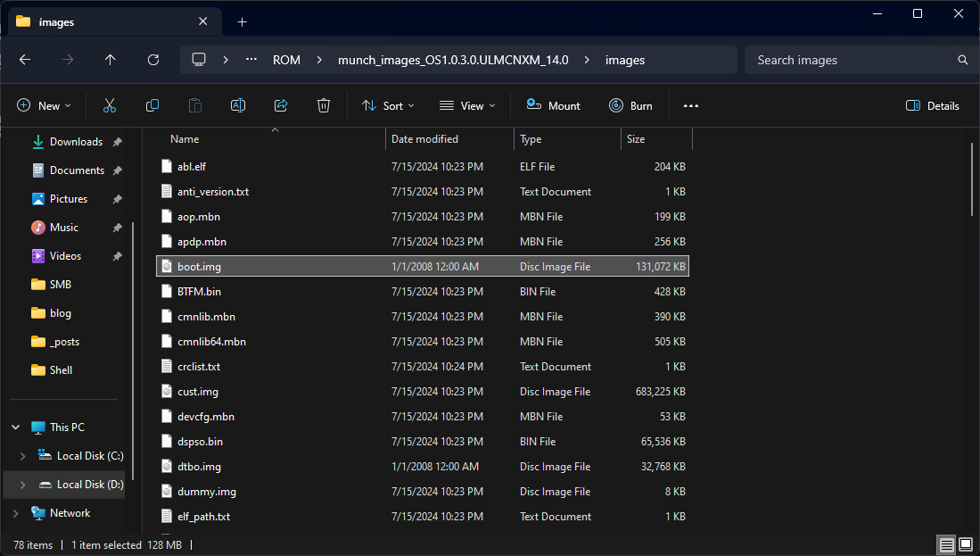The height and width of the screenshot is (556, 980).
Task: Click the vertical scrollbar in file list
Action: pos(973,178)
